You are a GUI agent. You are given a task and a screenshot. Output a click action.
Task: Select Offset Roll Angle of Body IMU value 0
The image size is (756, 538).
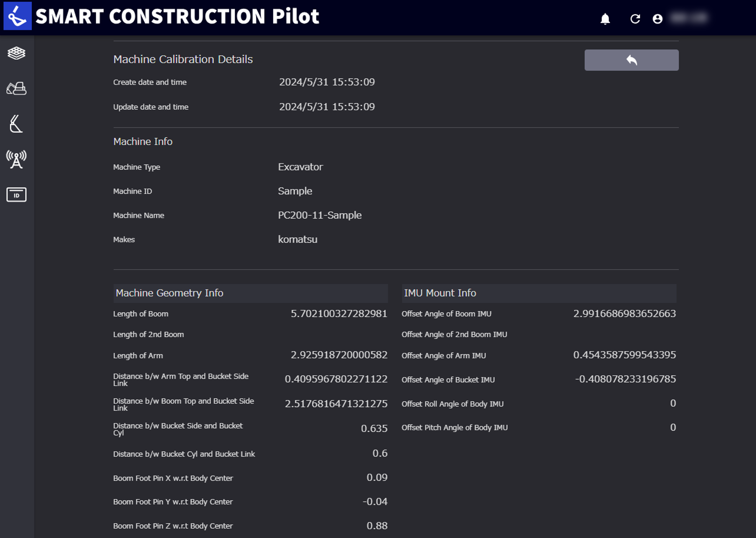(673, 403)
